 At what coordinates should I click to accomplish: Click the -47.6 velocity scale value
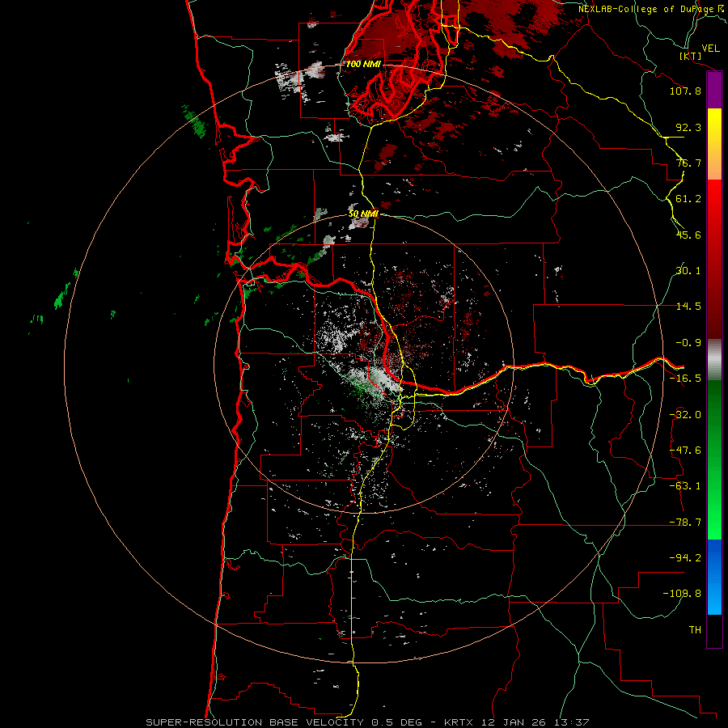click(x=685, y=451)
